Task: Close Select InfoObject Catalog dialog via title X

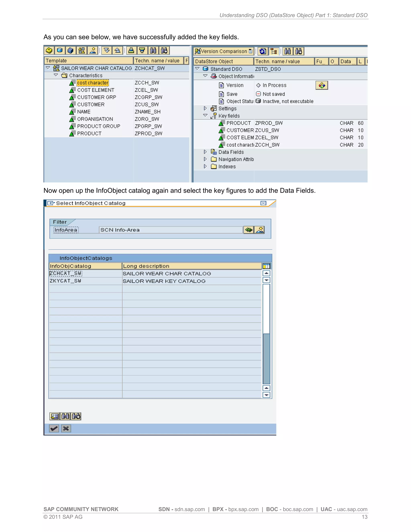Action: [263, 203]
